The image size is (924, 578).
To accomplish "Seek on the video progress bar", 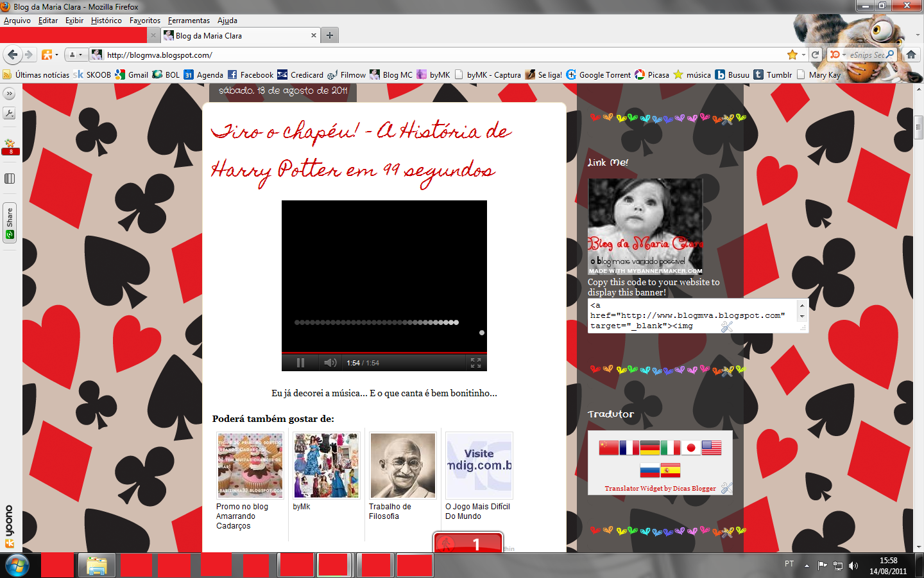I will click(x=384, y=353).
